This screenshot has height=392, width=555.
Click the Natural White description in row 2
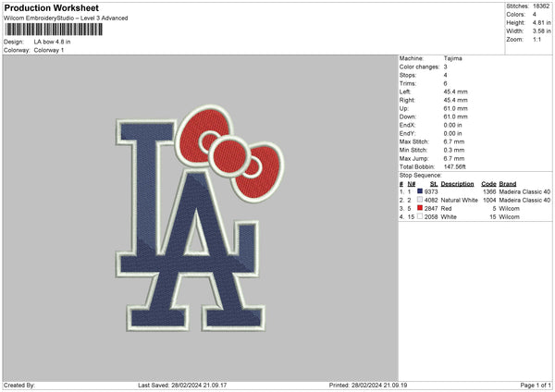tap(459, 201)
